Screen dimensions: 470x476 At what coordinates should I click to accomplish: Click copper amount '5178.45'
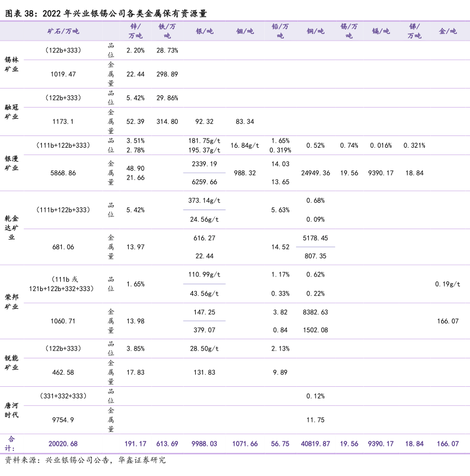pos(316,238)
